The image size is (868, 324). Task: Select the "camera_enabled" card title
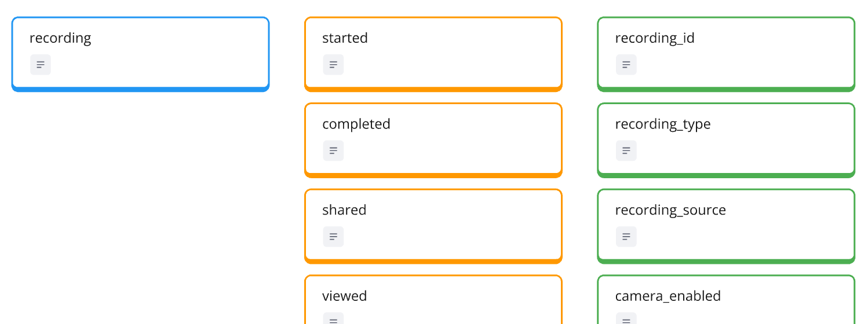pyautogui.click(x=668, y=296)
